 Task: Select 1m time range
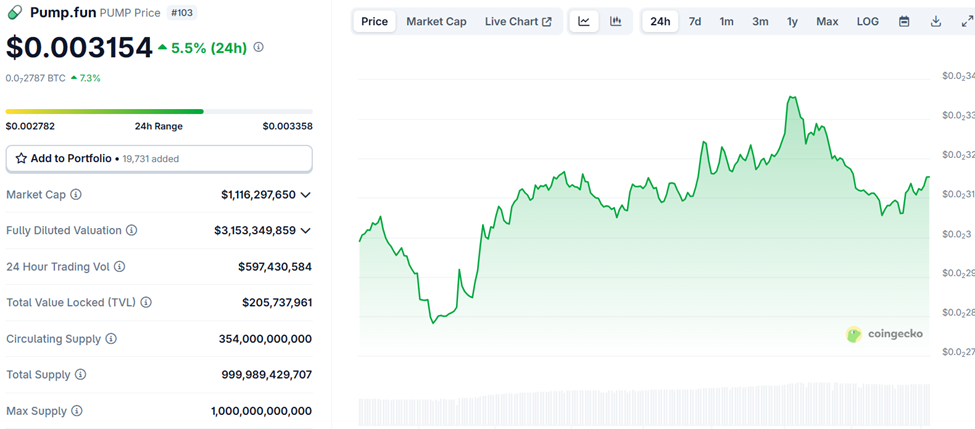pyautogui.click(x=726, y=21)
